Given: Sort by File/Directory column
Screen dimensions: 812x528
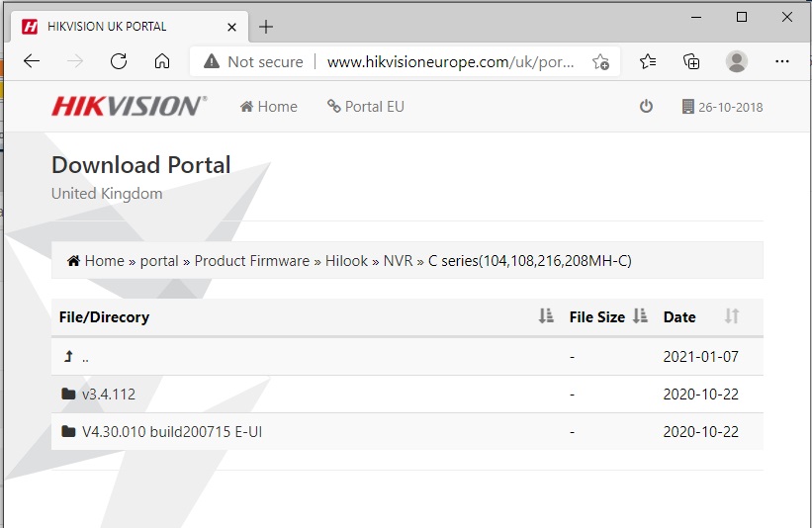Looking at the screenshot, I should tap(546, 316).
